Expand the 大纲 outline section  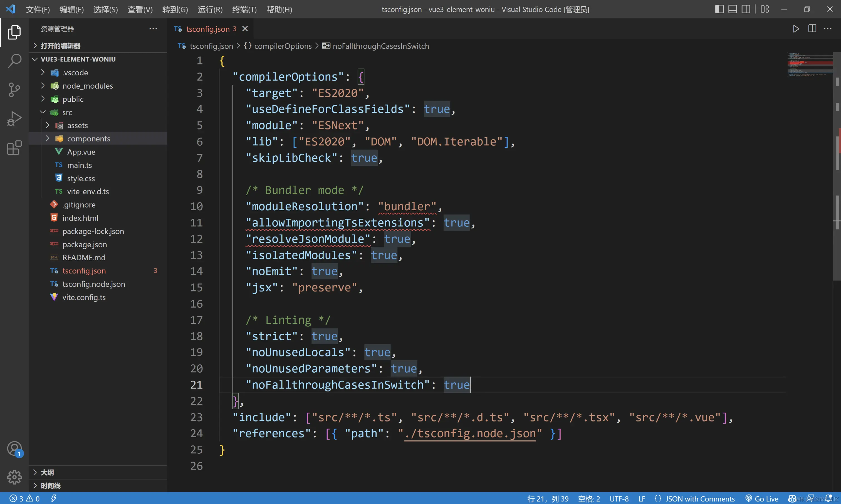coord(47,472)
